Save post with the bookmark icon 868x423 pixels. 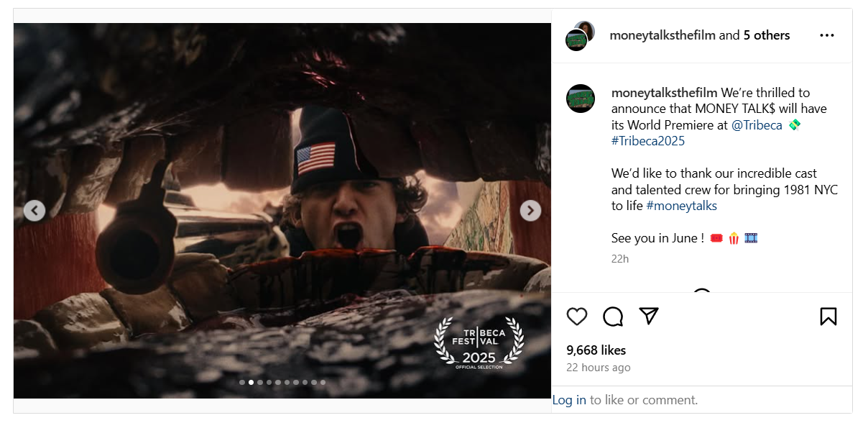tap(828, 317)
